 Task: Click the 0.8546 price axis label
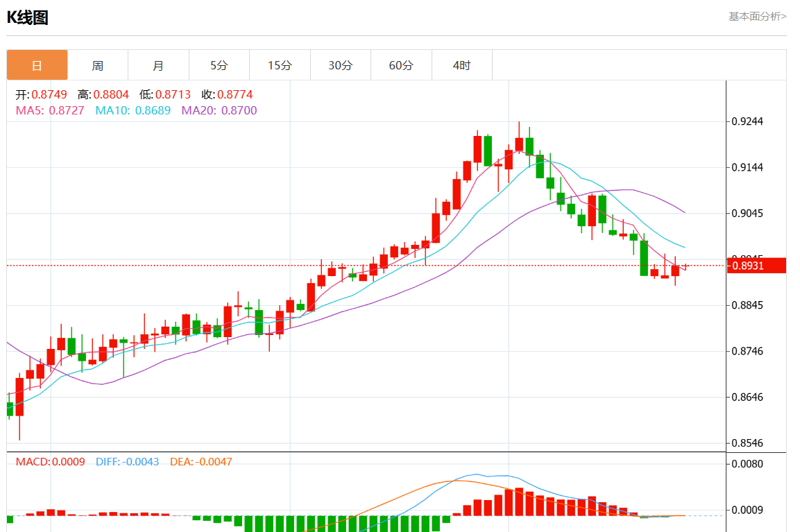click(747, 443)
